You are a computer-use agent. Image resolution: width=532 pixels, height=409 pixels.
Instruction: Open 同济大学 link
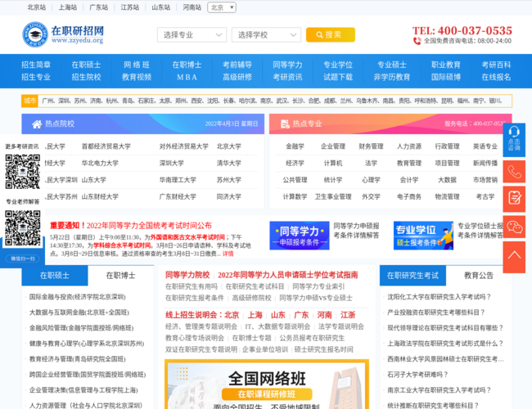pyautogui.click(x=229, y=196)
